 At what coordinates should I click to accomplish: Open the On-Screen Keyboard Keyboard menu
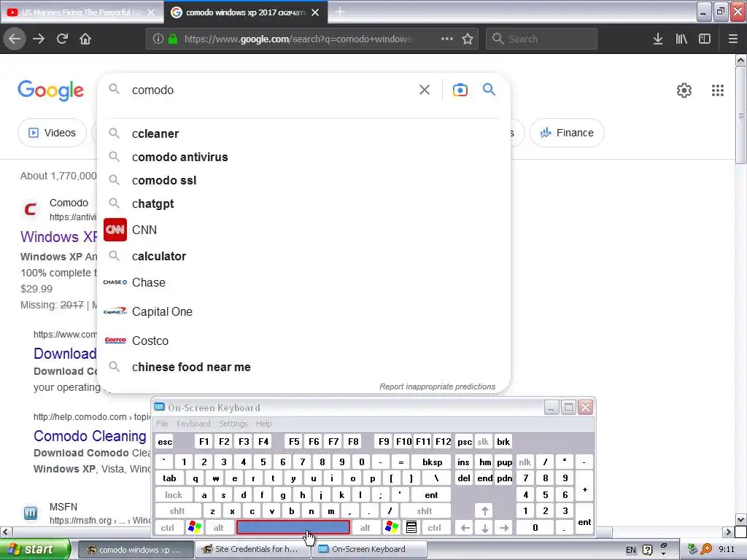tap(193, 424)
